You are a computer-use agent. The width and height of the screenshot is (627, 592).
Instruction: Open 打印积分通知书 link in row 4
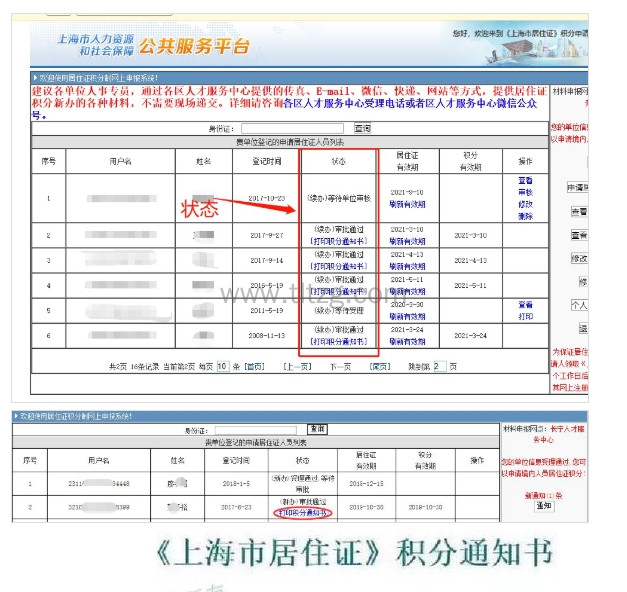[x=339, y=292]
